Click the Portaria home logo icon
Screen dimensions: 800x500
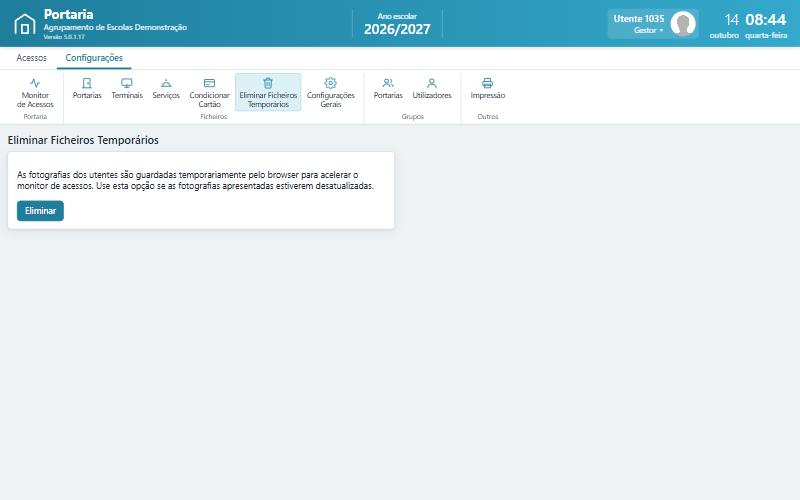point(24,24)
